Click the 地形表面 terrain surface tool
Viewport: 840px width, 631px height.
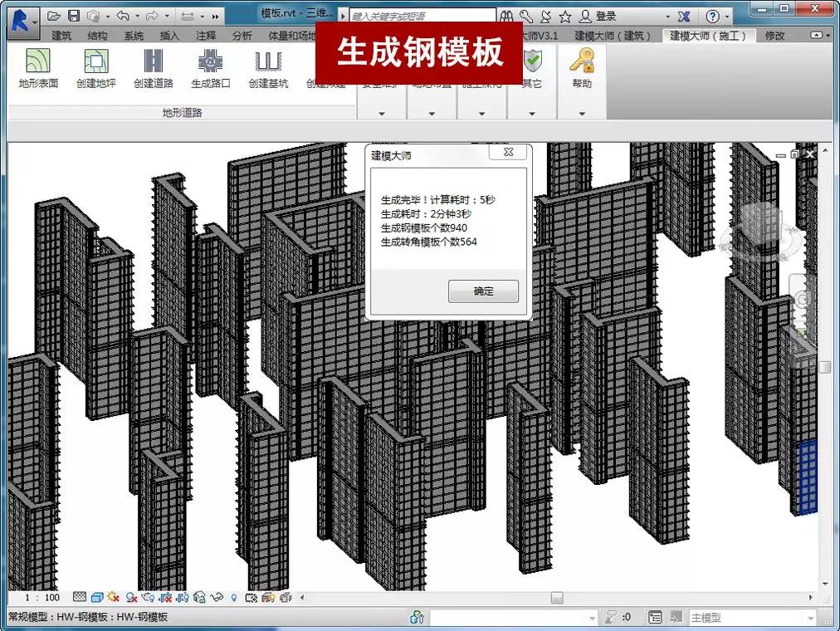click(x=38, y=67)
